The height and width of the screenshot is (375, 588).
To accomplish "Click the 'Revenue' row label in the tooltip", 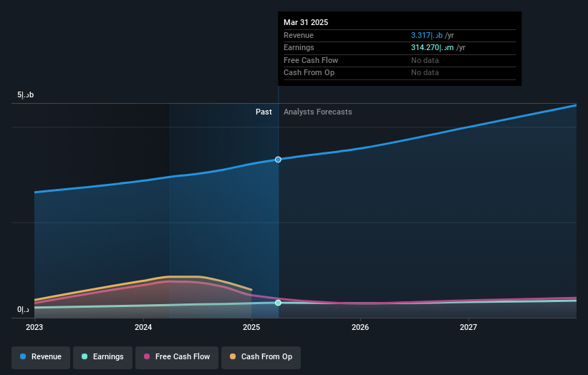I will (299, 35).
